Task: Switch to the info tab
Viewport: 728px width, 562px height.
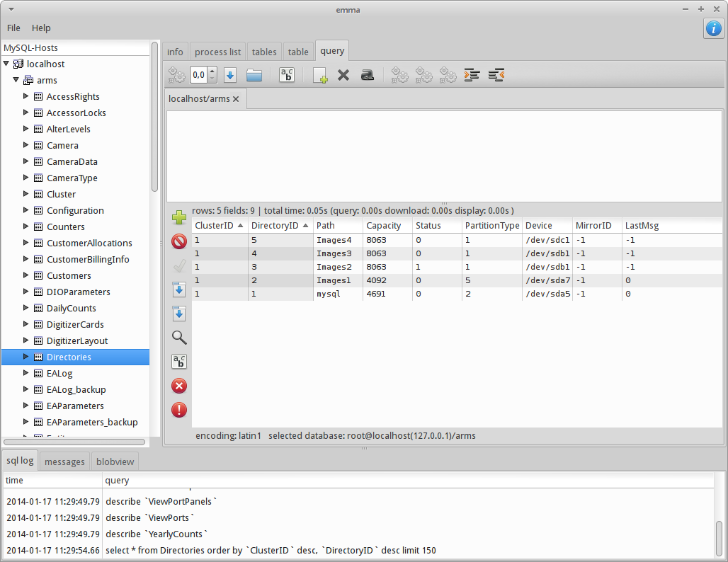Action: 175,52
